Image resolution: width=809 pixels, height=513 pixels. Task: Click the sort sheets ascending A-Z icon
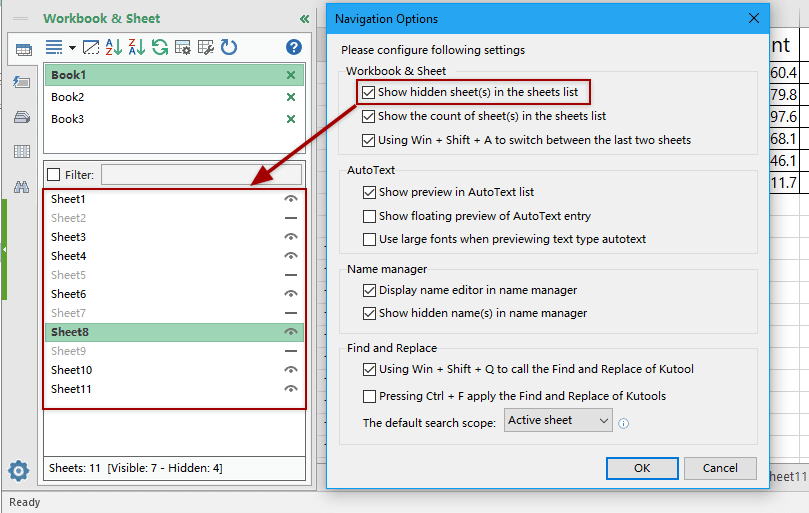pyautogui.click(x=114, y=47)
